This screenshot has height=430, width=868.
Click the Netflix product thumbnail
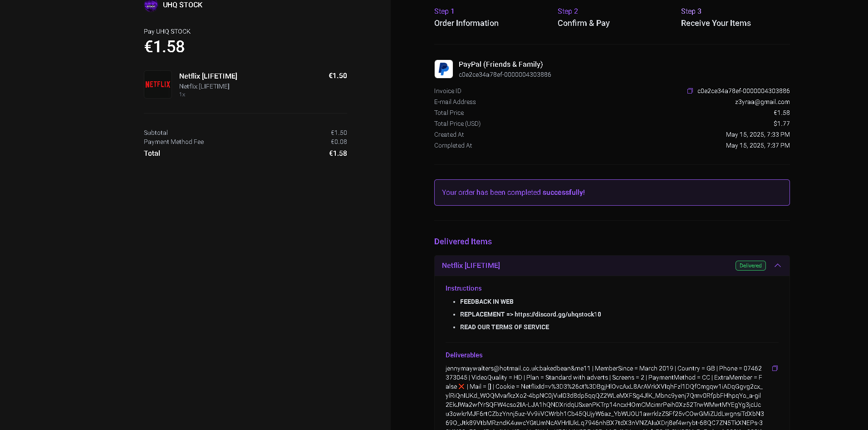[158, 84]
